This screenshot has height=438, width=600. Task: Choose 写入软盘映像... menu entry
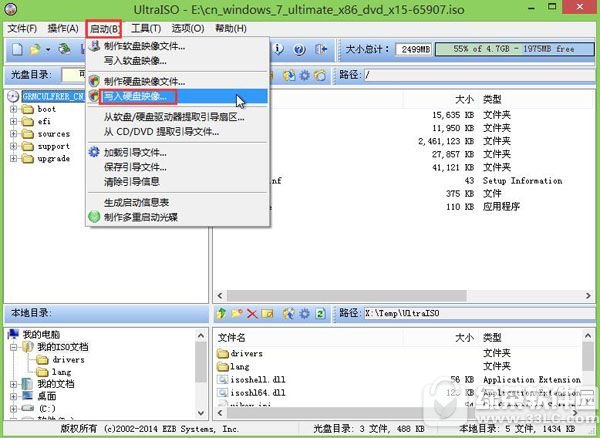click(178, 61)
